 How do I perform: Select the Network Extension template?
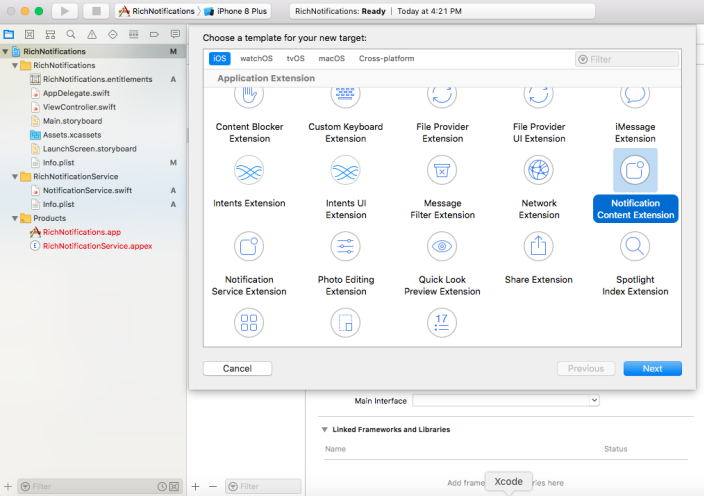539,187
